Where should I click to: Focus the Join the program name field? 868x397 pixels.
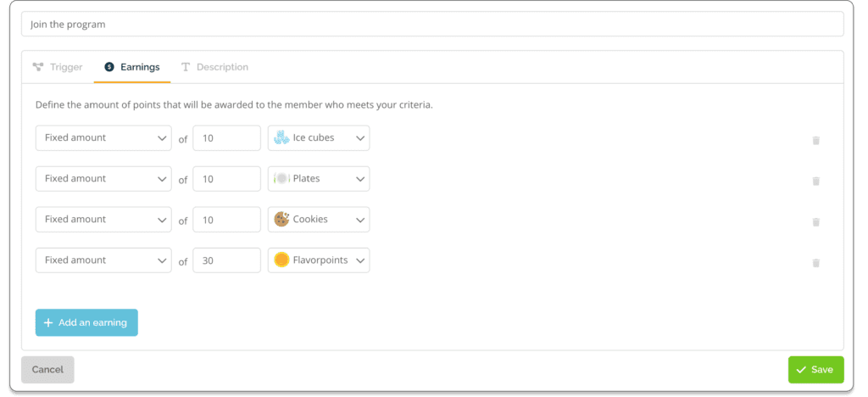(432, 25)
